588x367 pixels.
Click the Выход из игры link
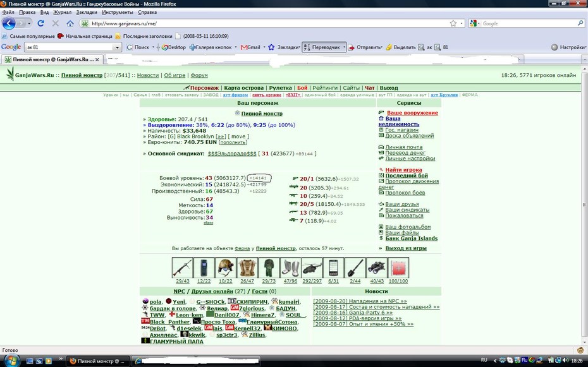pos(406,248)
